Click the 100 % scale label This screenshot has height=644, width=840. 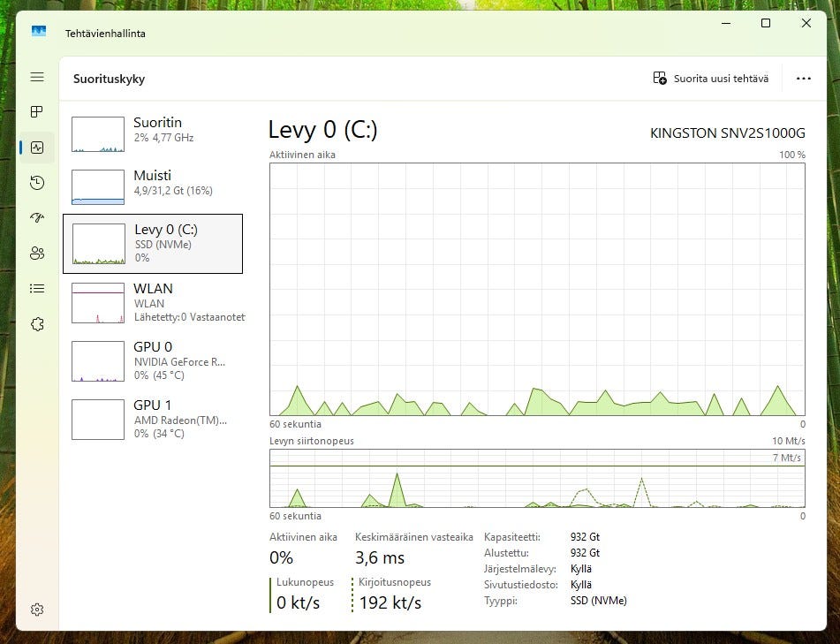[x=791, y=155]
